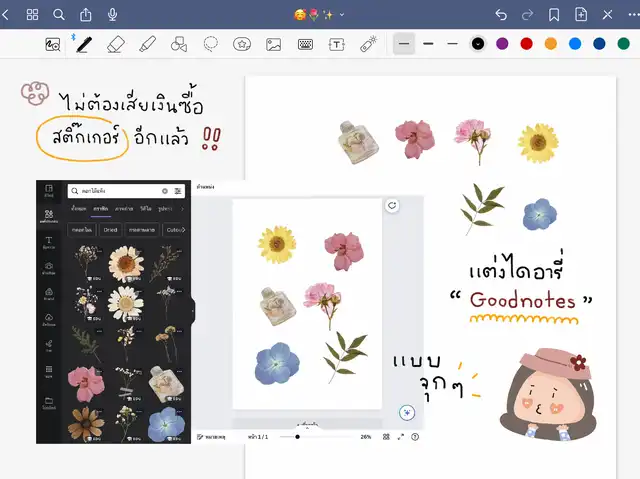Choose the middle stroke thickness preset

pyautogui.click(x=428, y=44)
